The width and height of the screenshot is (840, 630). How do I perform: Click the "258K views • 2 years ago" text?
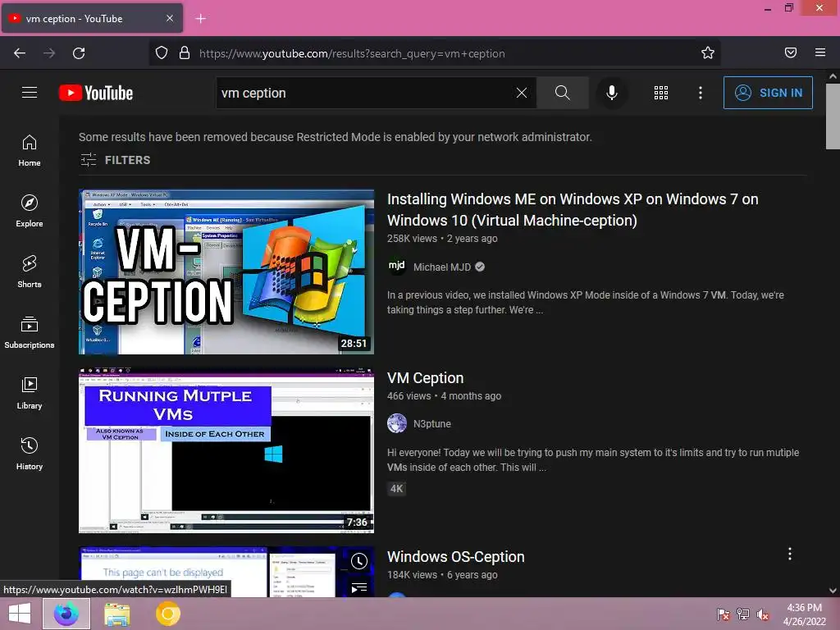[442, 239]
